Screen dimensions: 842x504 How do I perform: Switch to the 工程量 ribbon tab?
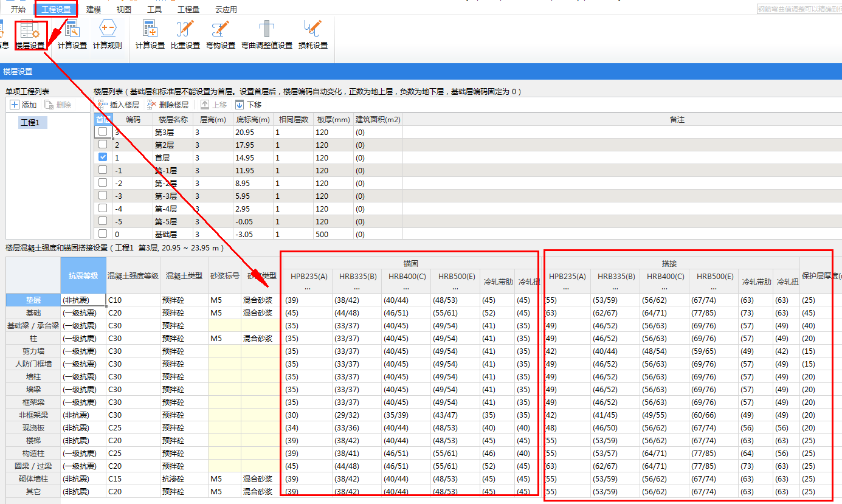point(188,9)
